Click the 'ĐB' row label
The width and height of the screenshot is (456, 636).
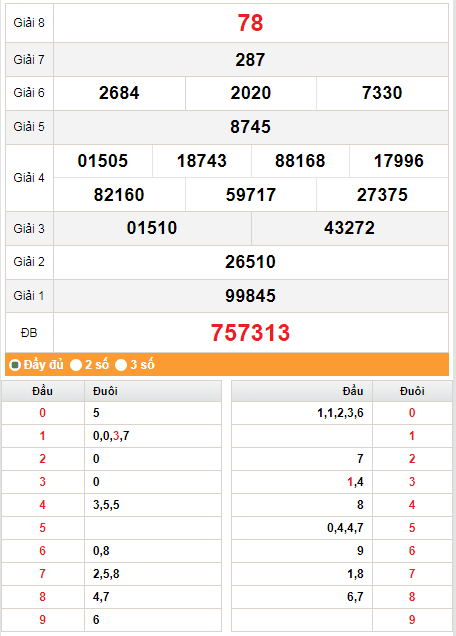coord(29,333)
